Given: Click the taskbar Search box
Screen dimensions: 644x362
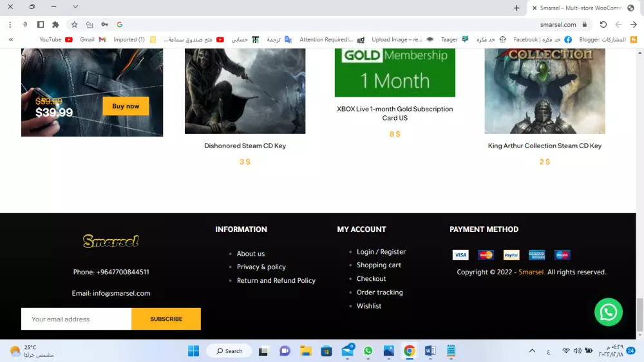Looking at the screenshot, I should pos(229,351).
